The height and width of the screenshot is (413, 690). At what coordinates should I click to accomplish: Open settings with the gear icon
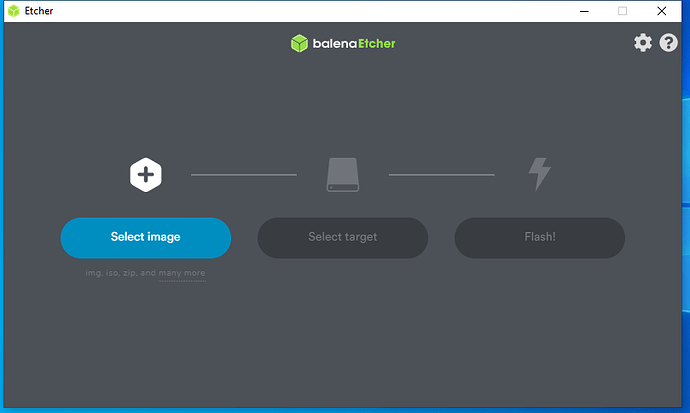pos(643,43)
